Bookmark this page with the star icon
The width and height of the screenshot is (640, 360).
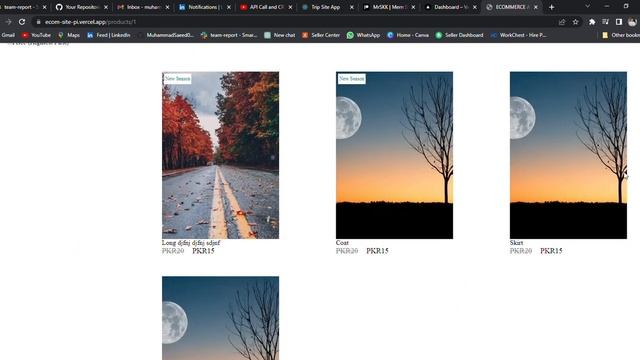[576, 22]
